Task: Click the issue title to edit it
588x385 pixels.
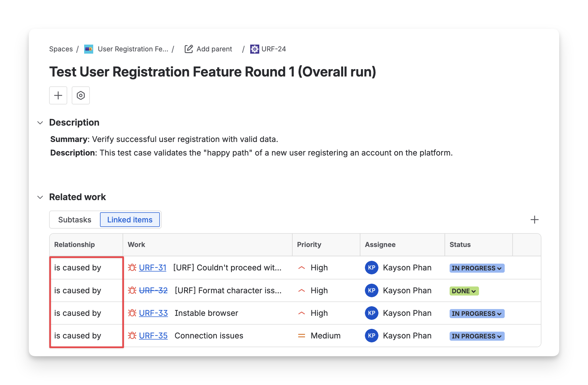Action: click(x=212, y=72)
